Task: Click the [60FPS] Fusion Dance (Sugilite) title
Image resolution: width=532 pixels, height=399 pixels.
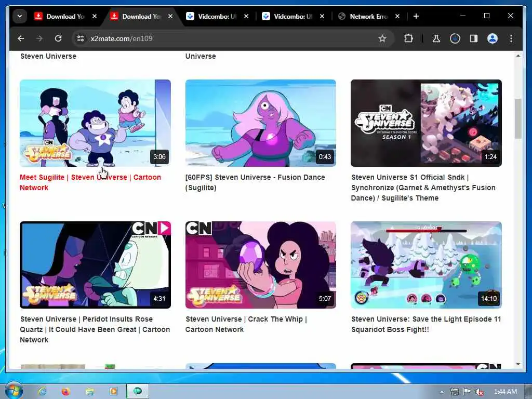Action: (x=255, y=182)
